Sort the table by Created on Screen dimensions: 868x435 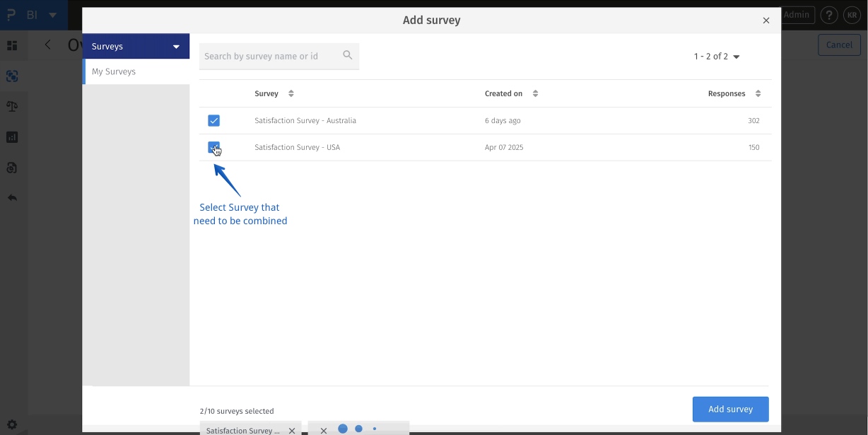(534, 93)
